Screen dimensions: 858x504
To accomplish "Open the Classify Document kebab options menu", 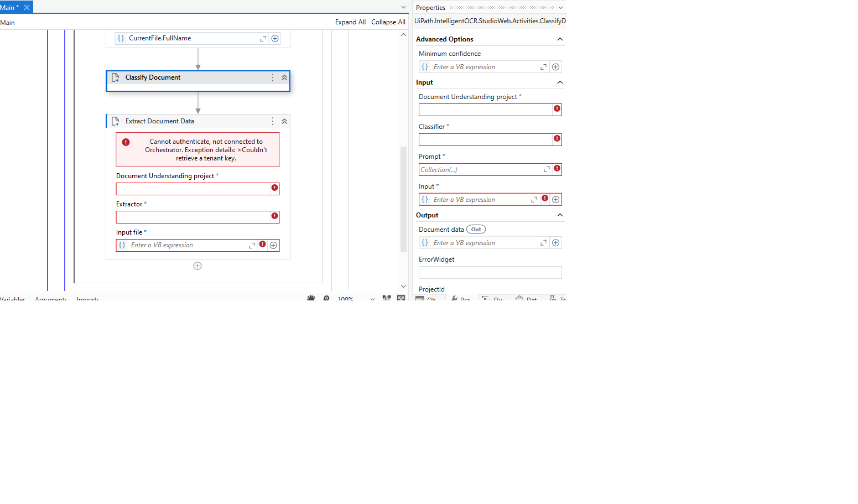I will point(272,77).
